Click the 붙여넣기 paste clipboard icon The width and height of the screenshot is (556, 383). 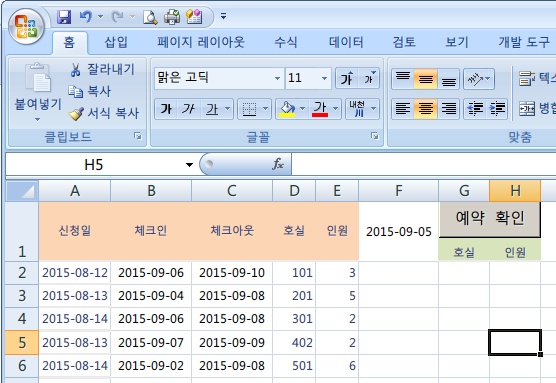(38, 78)
